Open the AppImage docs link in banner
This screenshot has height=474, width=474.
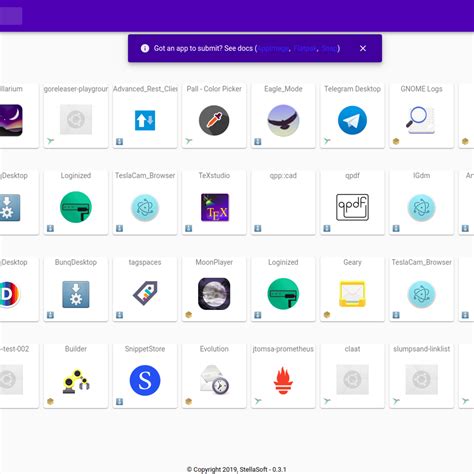point(273,48)
